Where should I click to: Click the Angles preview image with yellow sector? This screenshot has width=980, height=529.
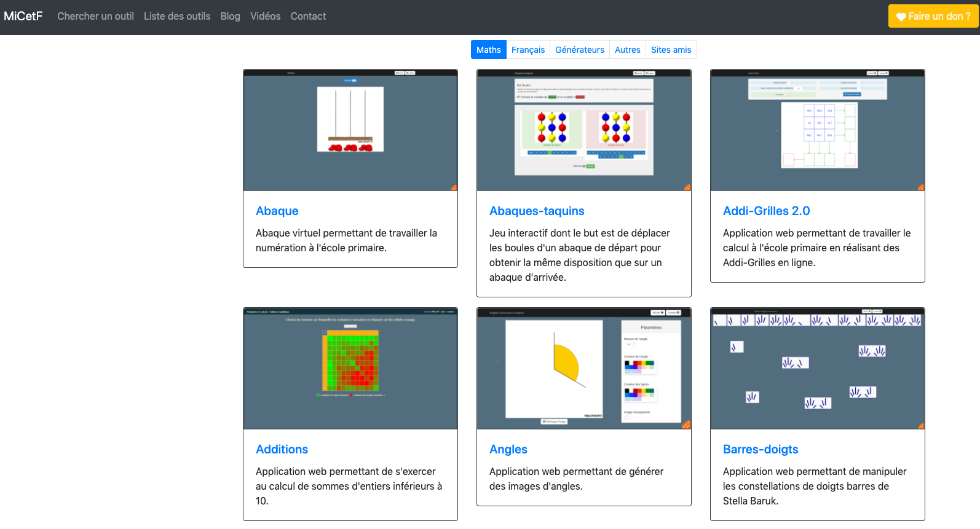pyautogui.click(x=583, y=369)
